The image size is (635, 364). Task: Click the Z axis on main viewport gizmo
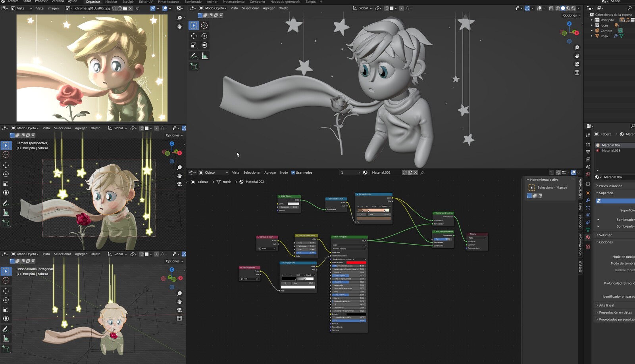569,24
